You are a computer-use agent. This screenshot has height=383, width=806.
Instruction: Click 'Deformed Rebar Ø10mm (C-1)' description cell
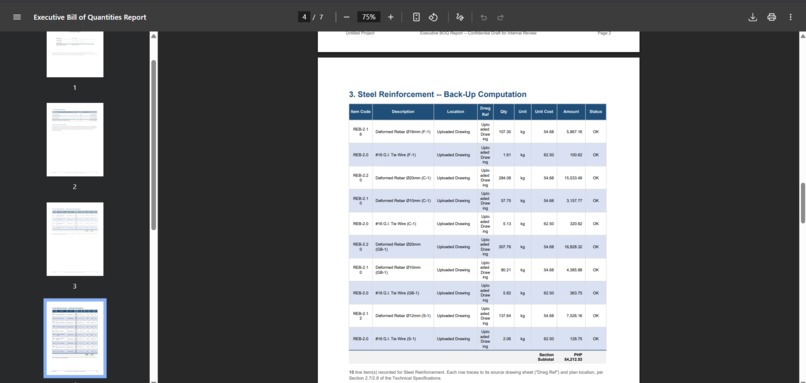pos(403,200)
